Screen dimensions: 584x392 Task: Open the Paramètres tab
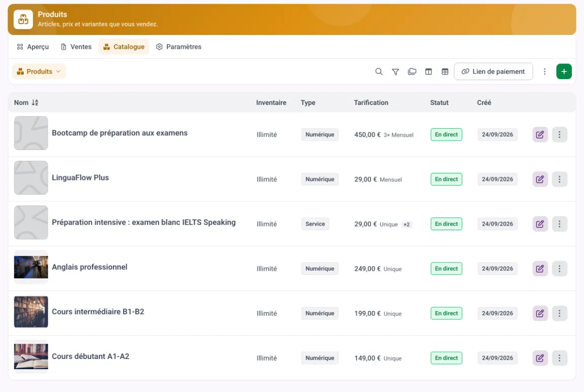(x=179, y=47)
